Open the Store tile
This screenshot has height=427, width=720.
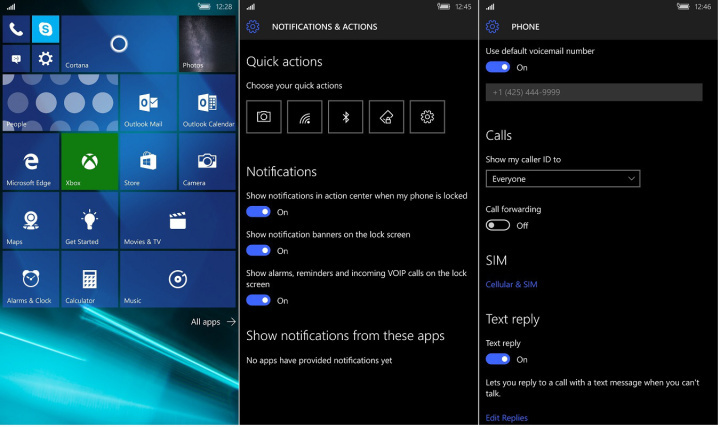(148, 161)
